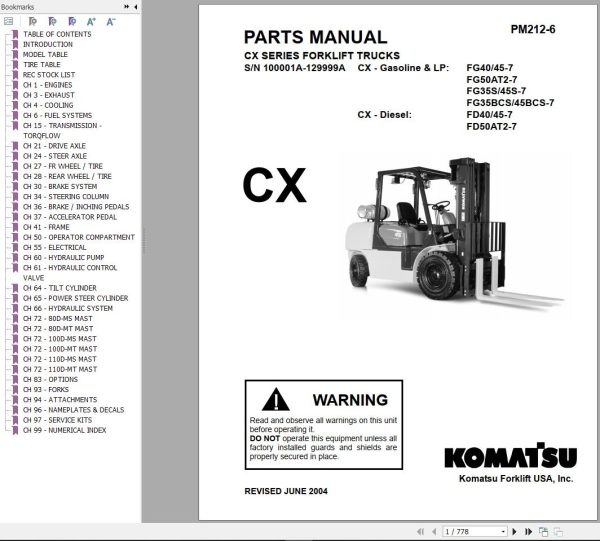Select CH 36 - BRAKE / INCHING PEDALS
600x541 pixels.
coord(76,207)
